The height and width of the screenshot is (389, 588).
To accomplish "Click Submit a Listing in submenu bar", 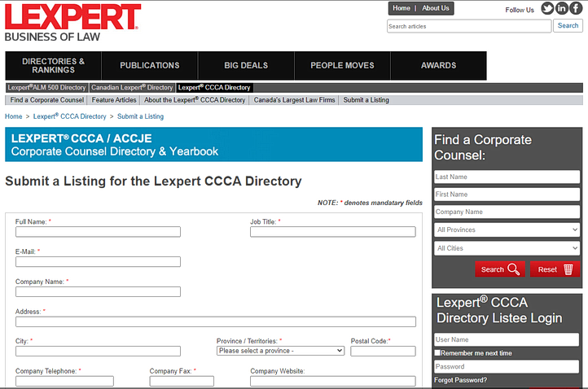I will point(366,100).
